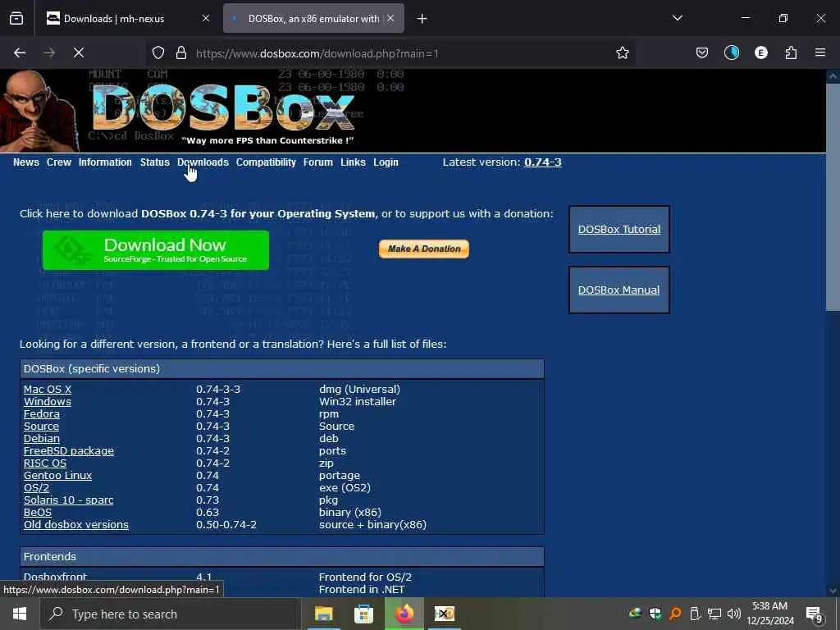Click DOSBox logo banner

click(x=224, y=110)
